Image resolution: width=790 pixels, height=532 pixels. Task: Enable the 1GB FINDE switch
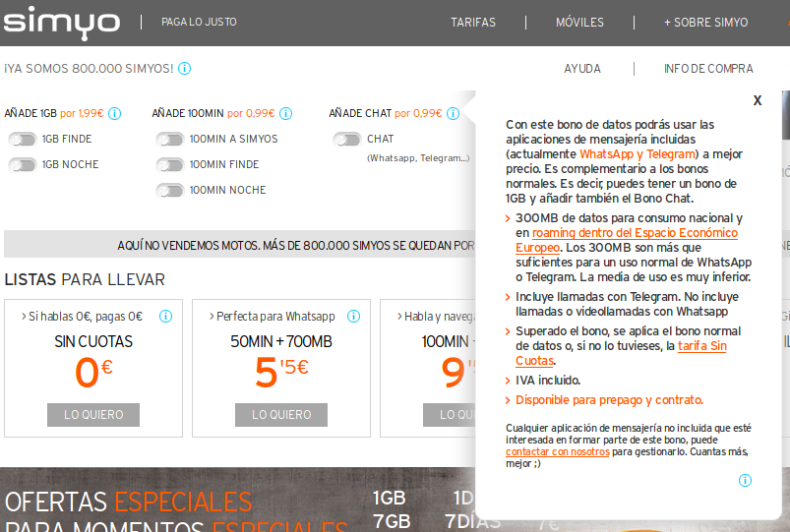[23, 139]
